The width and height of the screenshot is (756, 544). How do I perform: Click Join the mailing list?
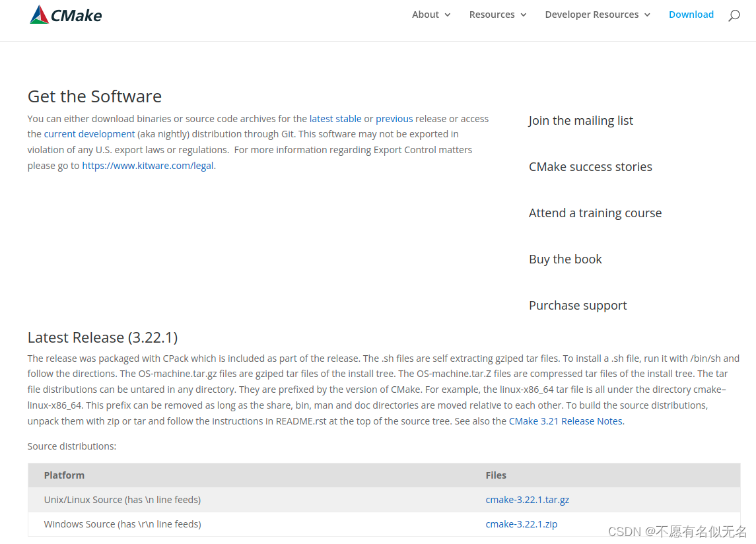tap(580, 121)
